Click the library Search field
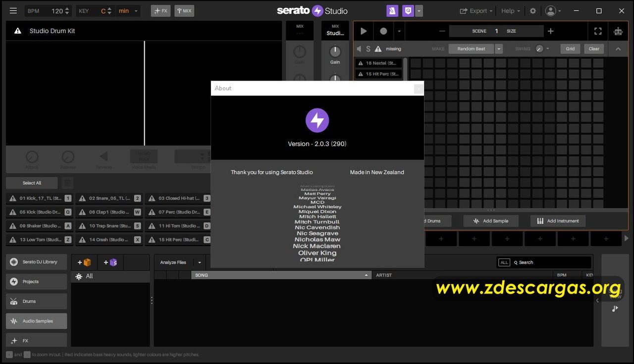 551,262
